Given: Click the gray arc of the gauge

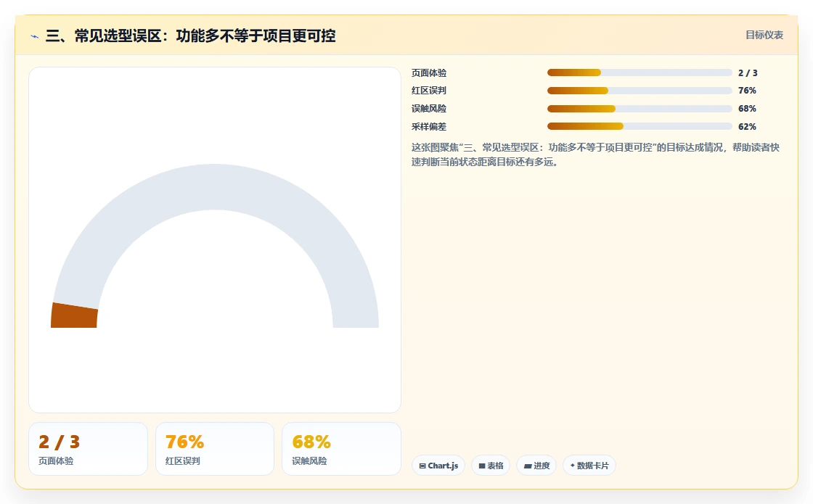Looking at the screenshot, I should click(215, 187).
